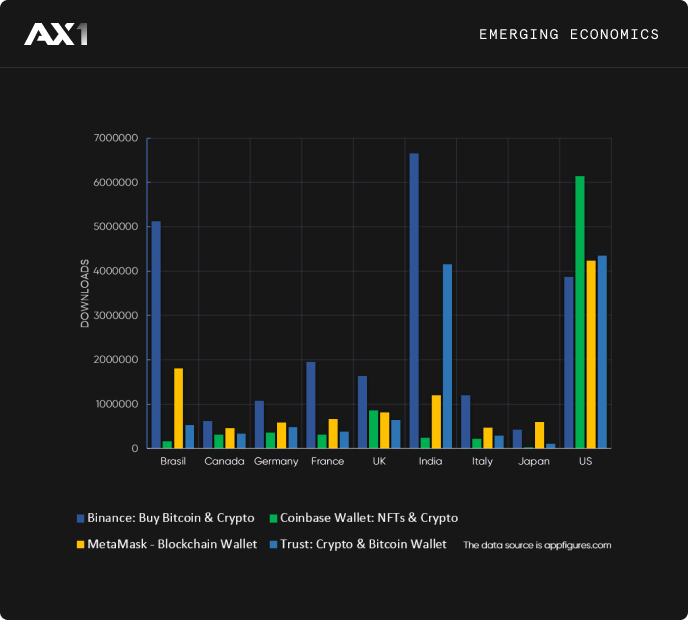The height and width of the screenshot is (620, 688).
Task: Select the Trust: Crypto & Bitcoin Wallet legend label
Action: coord(363,545)
